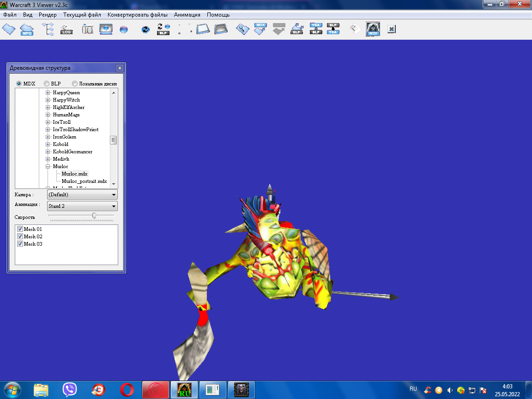Expand the IronGolem tree node
The width and height of the screenshot is (532, 399).
pyautogui.click(x=48, y=137)
